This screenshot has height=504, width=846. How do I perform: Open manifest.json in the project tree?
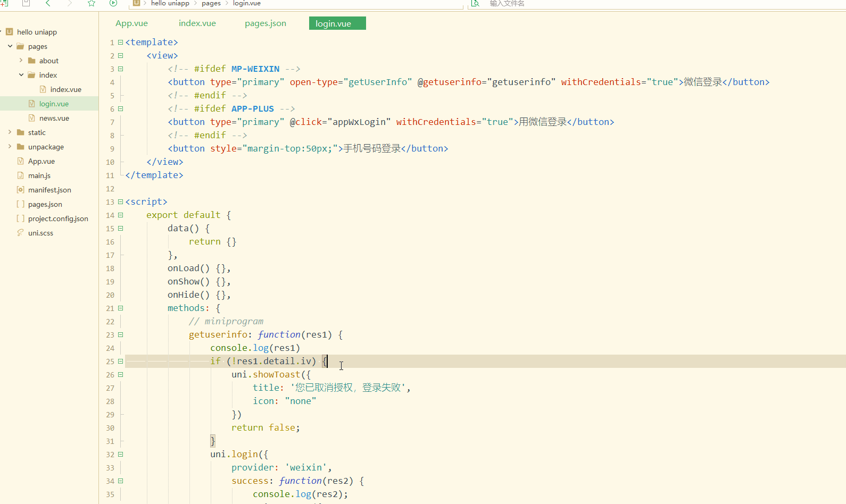point(49,190)
